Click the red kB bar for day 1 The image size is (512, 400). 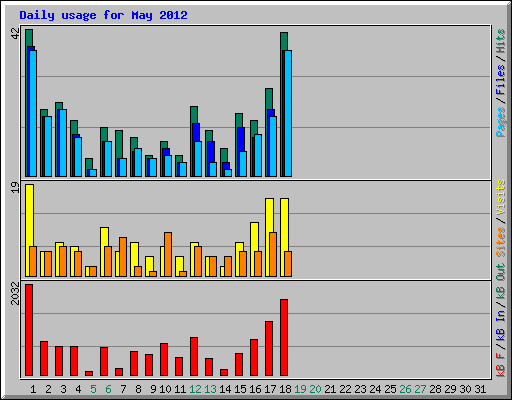coord(29,330)
